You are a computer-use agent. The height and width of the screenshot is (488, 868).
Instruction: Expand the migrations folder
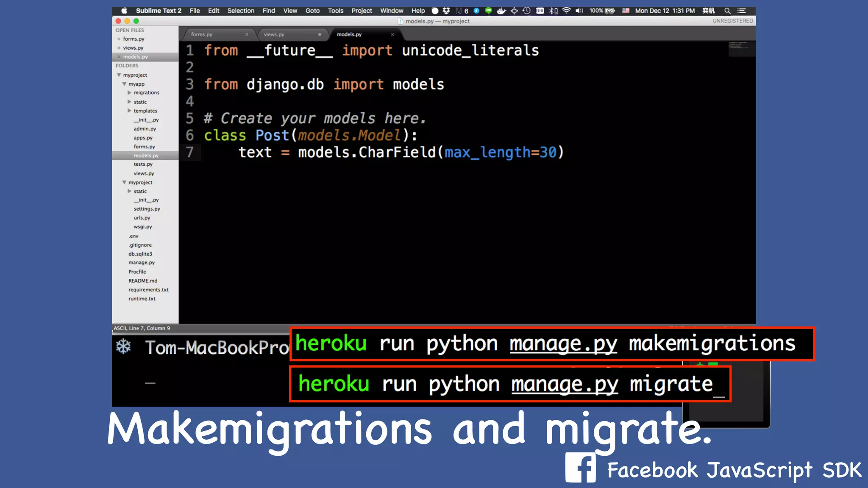coord(129,92)
